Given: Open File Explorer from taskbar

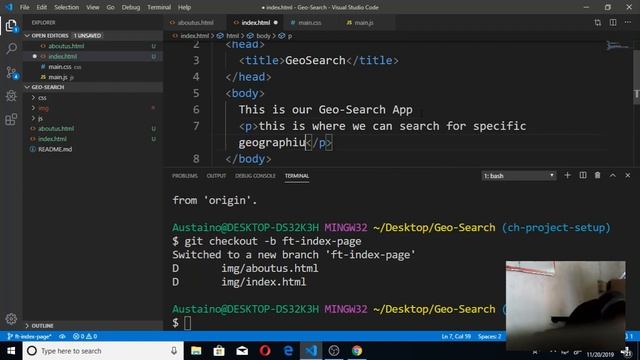Looking at the screenshot, I should point(196,351).
